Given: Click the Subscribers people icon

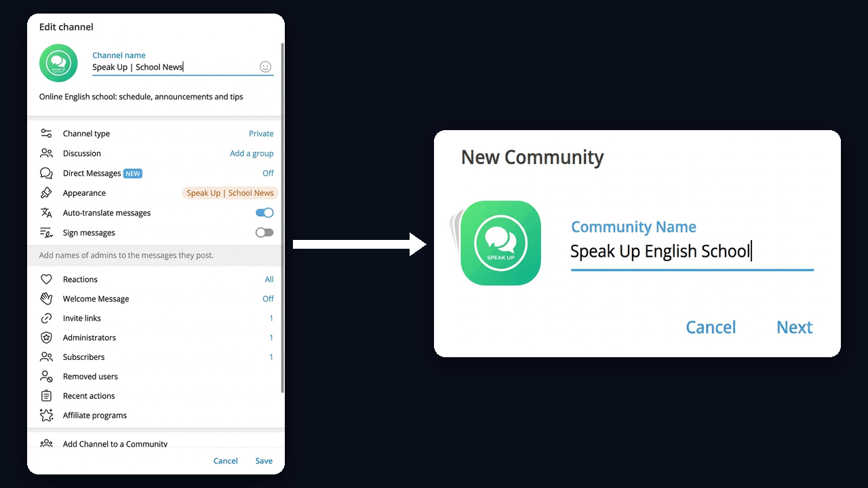Looking at the screenshot, I should 46,357.
